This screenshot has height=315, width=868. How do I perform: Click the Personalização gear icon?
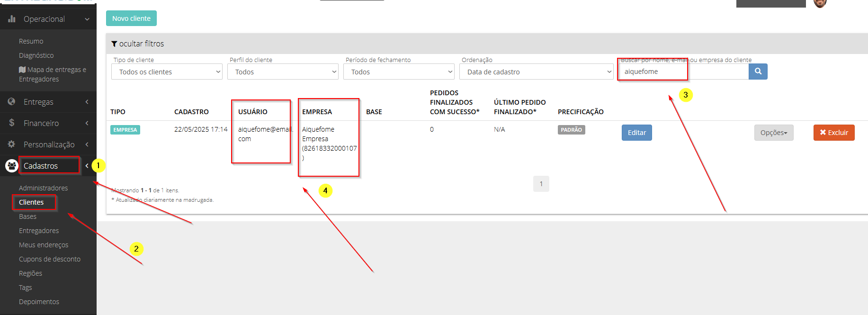tap(12, 144)
